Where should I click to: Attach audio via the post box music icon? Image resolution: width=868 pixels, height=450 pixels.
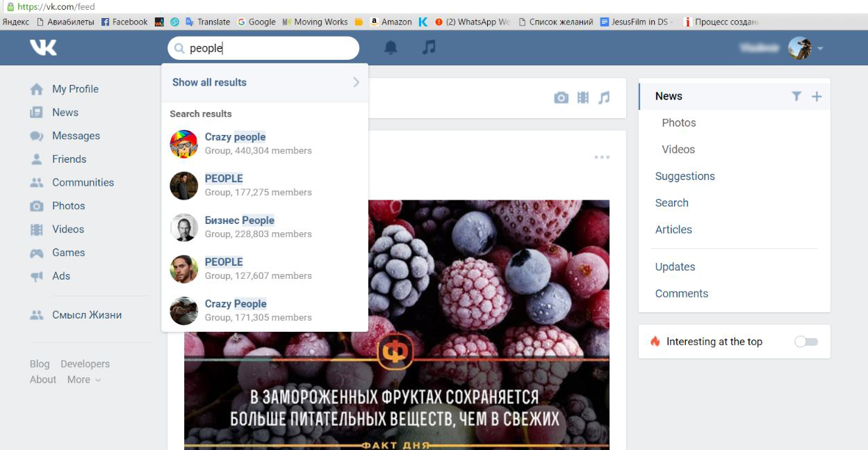604,98
